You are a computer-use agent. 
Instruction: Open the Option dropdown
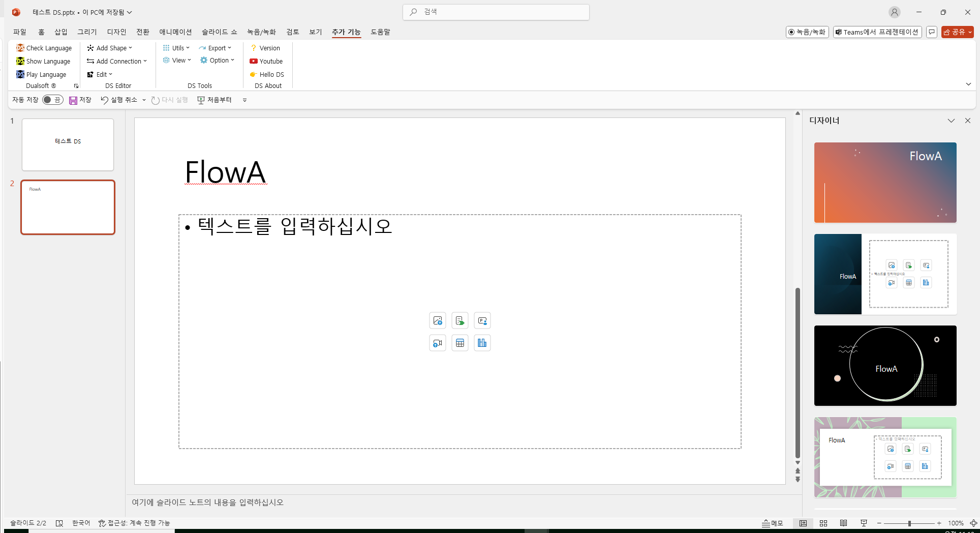(x=218, y=60)
